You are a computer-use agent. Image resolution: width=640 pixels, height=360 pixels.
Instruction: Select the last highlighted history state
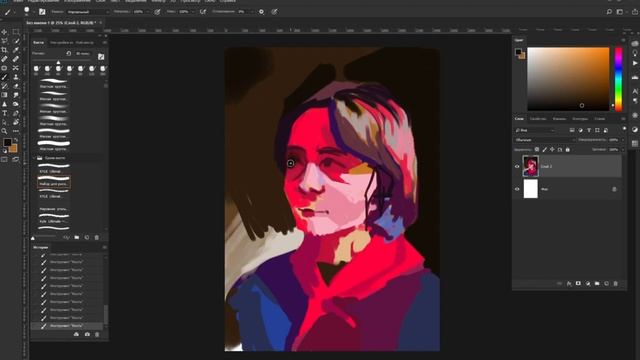click(67, 326)
